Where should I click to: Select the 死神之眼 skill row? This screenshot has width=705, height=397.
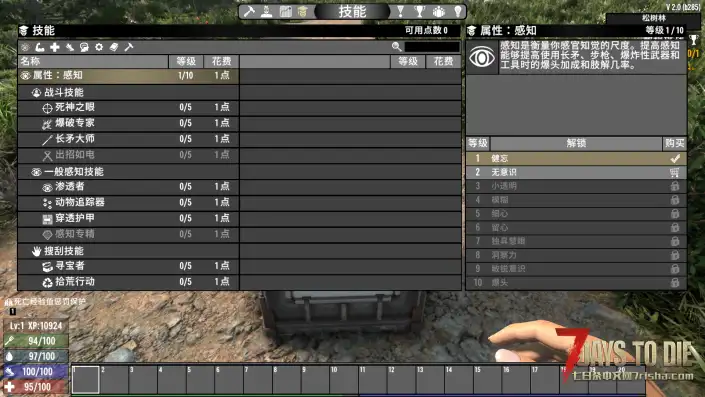(x=129, y=107)
